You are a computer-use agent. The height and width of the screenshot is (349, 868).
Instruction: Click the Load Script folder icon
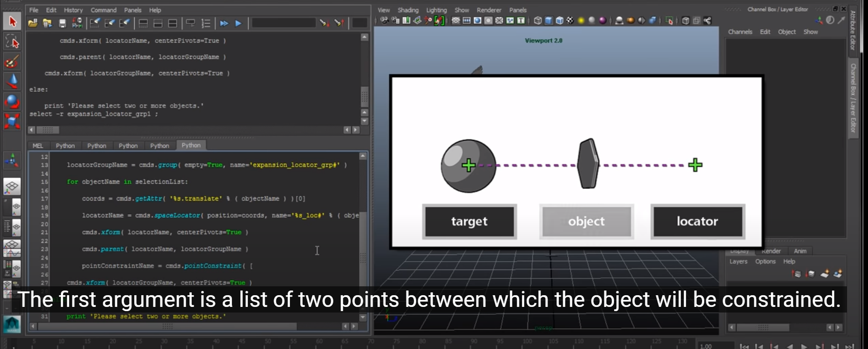(x=33, y=23)
